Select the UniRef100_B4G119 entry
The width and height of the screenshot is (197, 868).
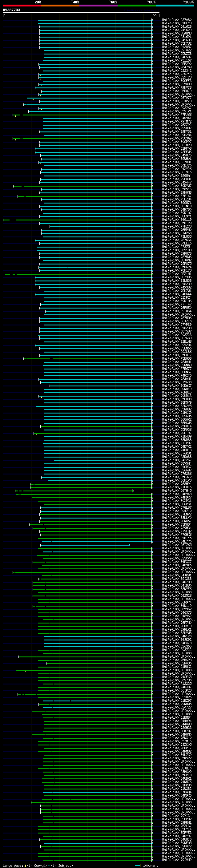coord(177,220)
